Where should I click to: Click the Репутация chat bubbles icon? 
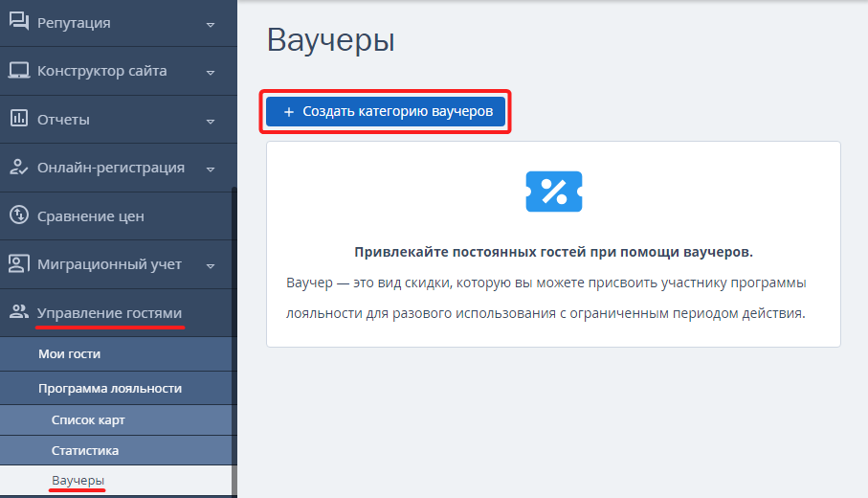coord(19,22)
